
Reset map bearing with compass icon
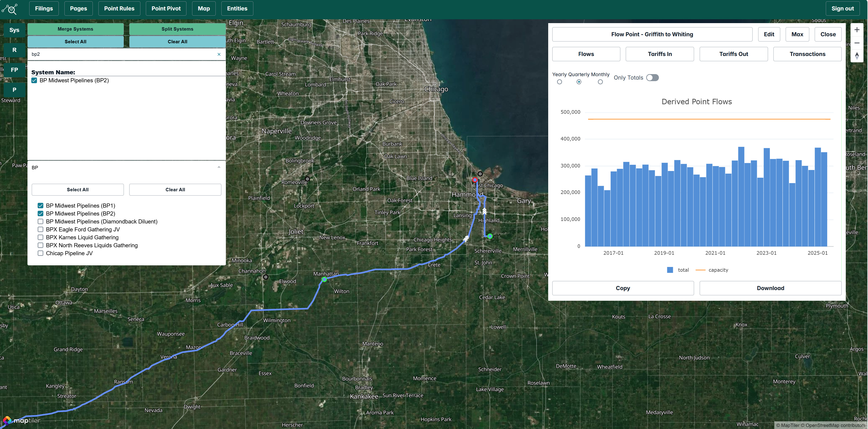click(x=856, y=56)
